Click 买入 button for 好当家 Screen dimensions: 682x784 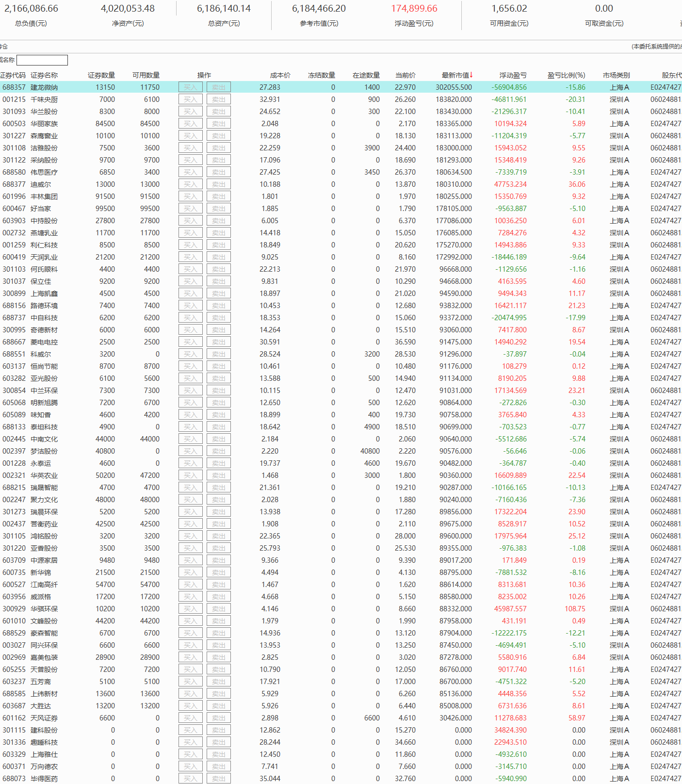(x=191, y=209)
